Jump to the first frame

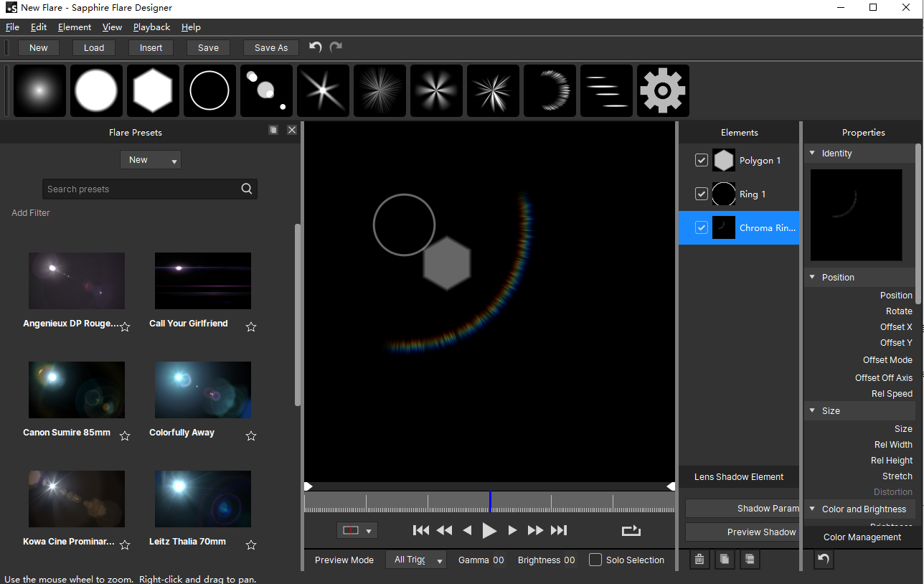click(x=421, y=531)
